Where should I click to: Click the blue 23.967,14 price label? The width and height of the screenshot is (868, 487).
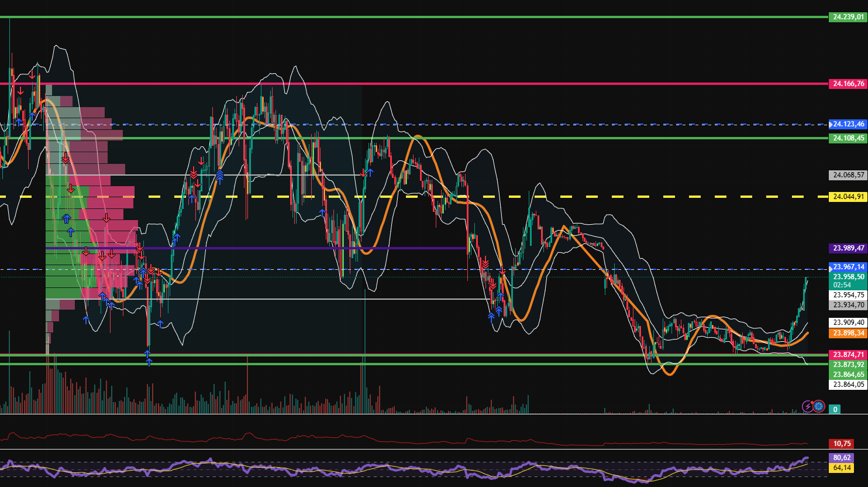[x=848, y=267]
